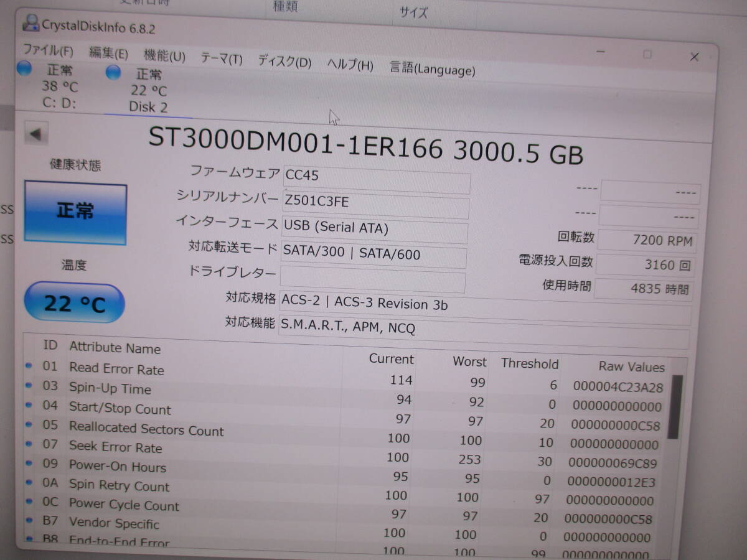Open the ディスク(D) menu
The image size is (747, 560).
284,62
